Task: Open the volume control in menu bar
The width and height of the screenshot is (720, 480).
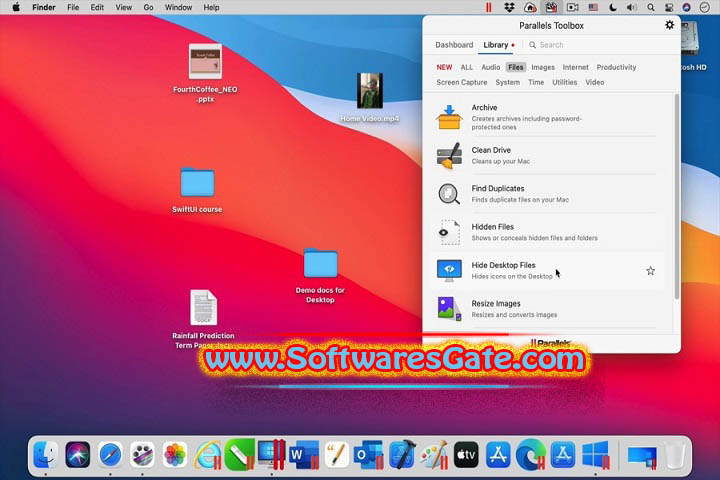Action: point(632,7)
